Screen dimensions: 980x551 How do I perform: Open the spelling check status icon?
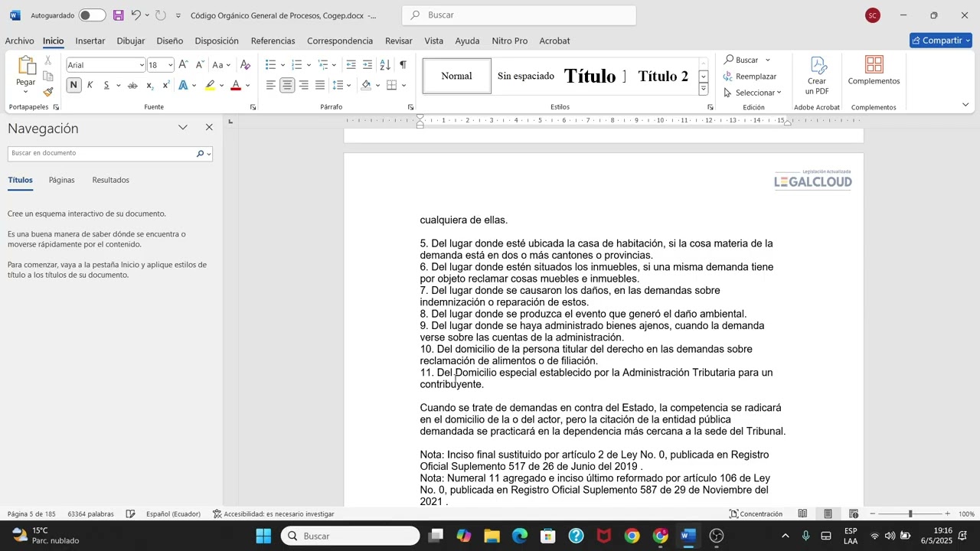[130, 514]
